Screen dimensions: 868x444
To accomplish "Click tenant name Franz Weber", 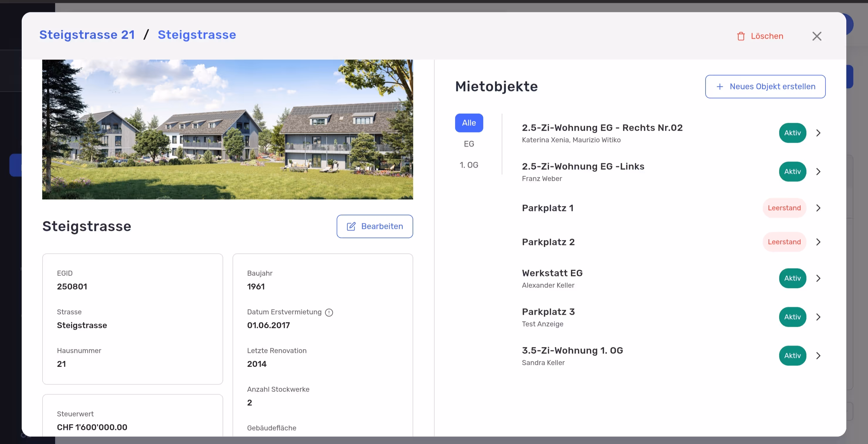I will tap(542, 178).
